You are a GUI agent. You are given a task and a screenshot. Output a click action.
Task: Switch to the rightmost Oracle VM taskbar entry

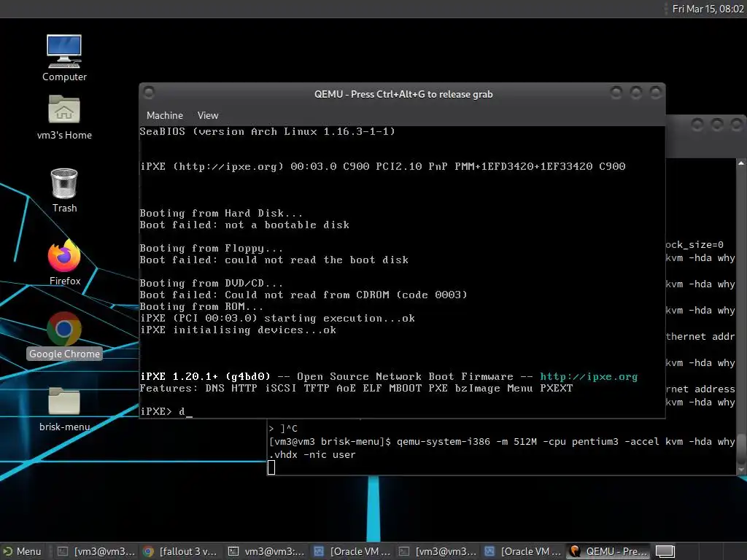pos(522,551)
